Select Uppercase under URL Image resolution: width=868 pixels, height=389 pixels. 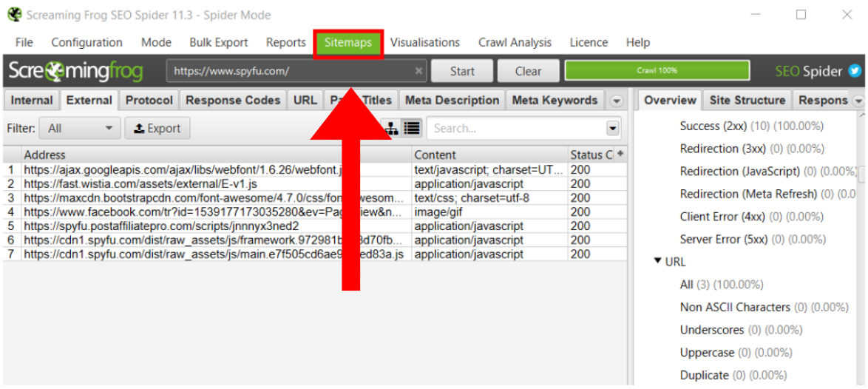click(736, 353)
